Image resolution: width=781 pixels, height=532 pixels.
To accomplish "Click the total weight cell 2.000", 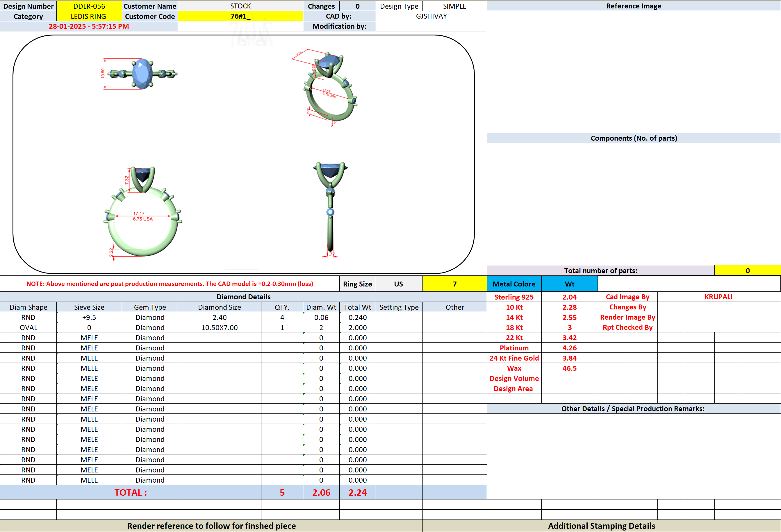I will pyautogui.click(x=358, y=327).
